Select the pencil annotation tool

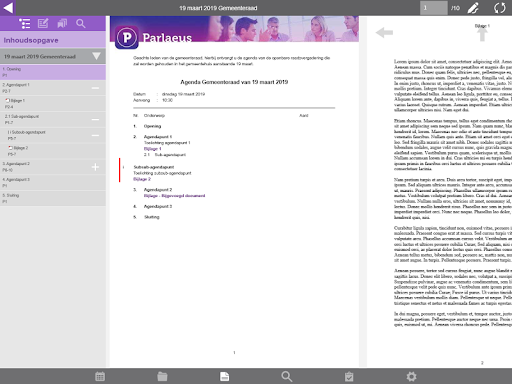click(x=473, y=8)
